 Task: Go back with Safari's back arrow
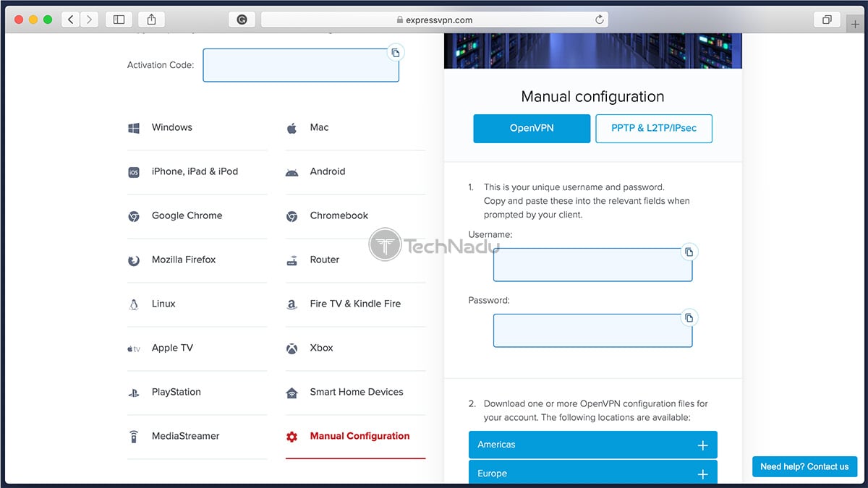(x=71, y=20)
